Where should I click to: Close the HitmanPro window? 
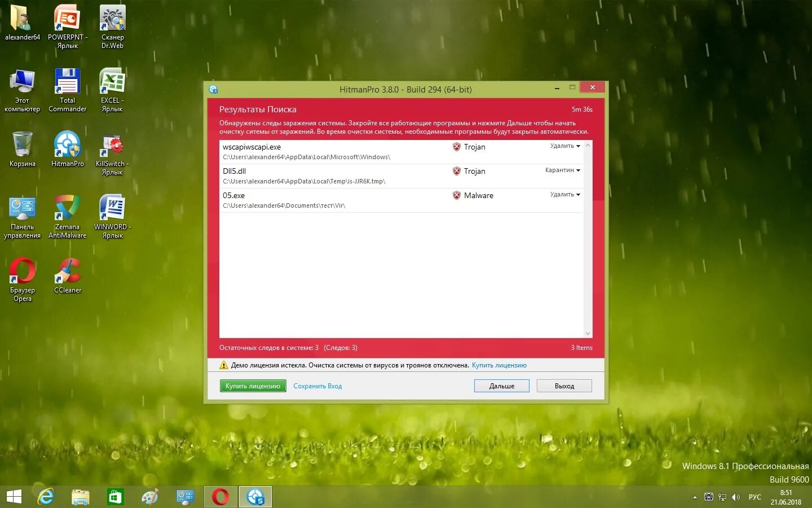click(592, 87)
